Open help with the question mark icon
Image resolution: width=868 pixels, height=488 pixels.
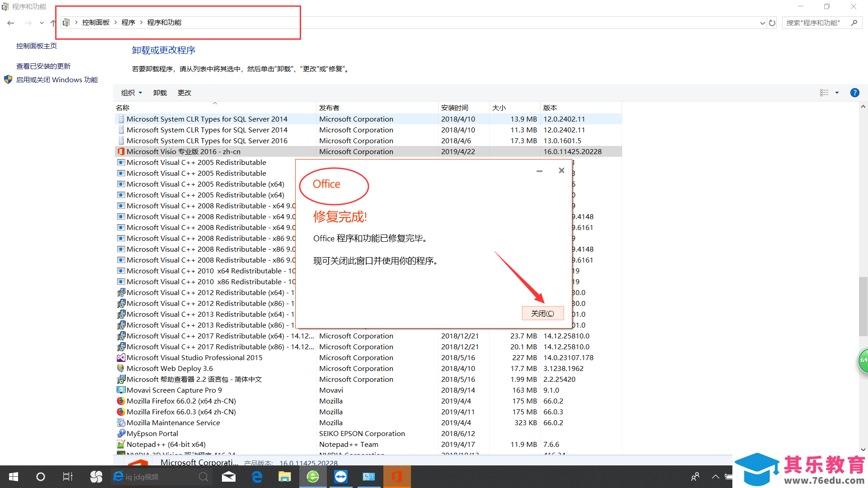click(x=854, y=93)
